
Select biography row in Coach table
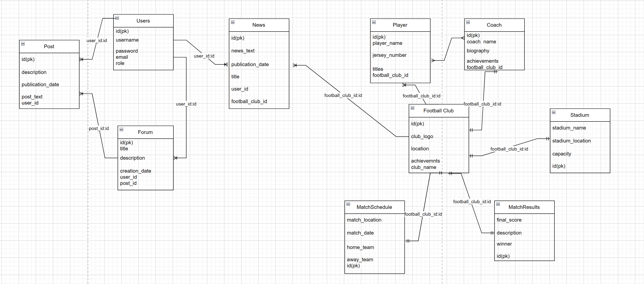click(478, 51)
